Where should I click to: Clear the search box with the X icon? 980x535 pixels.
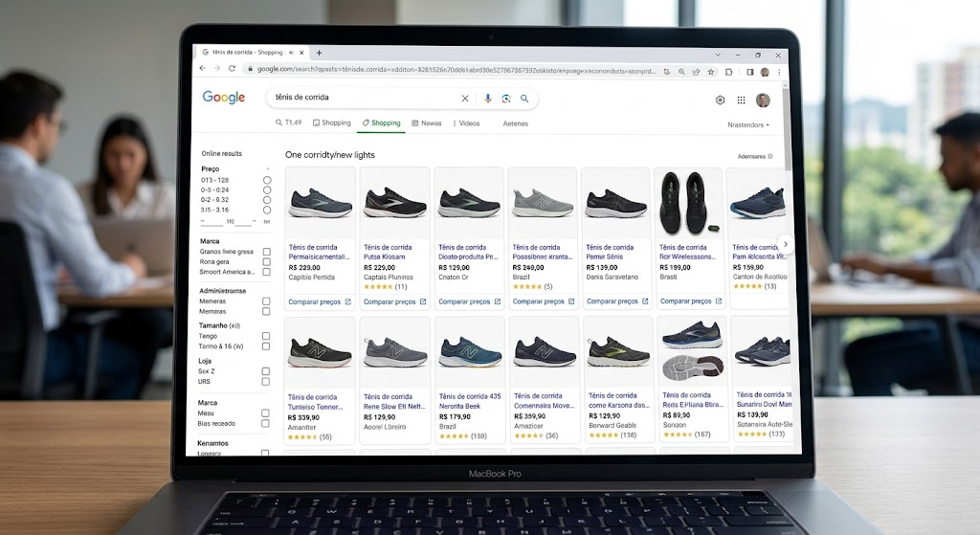(x=465, y=99)
